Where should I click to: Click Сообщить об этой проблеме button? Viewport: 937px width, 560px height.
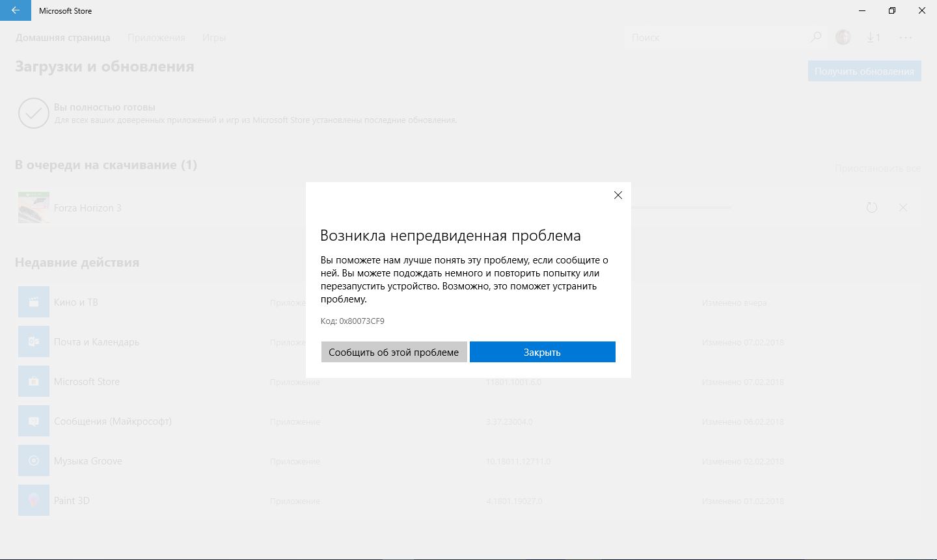394,352
